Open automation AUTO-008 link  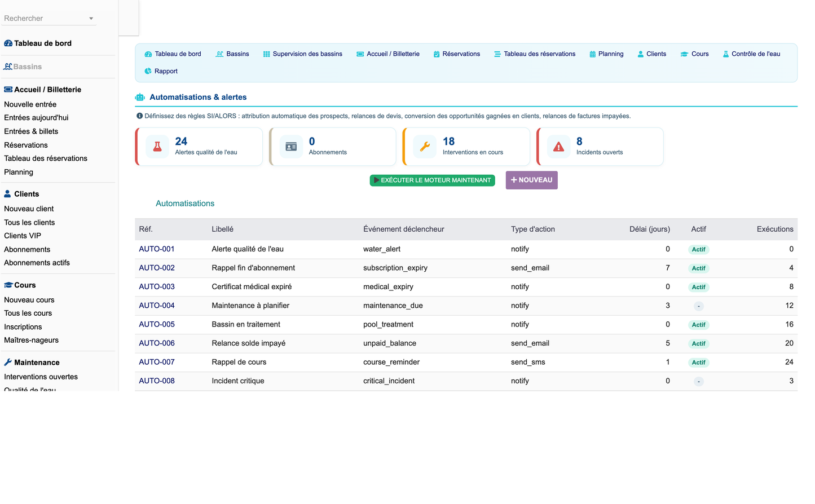(x=157, y=381)
